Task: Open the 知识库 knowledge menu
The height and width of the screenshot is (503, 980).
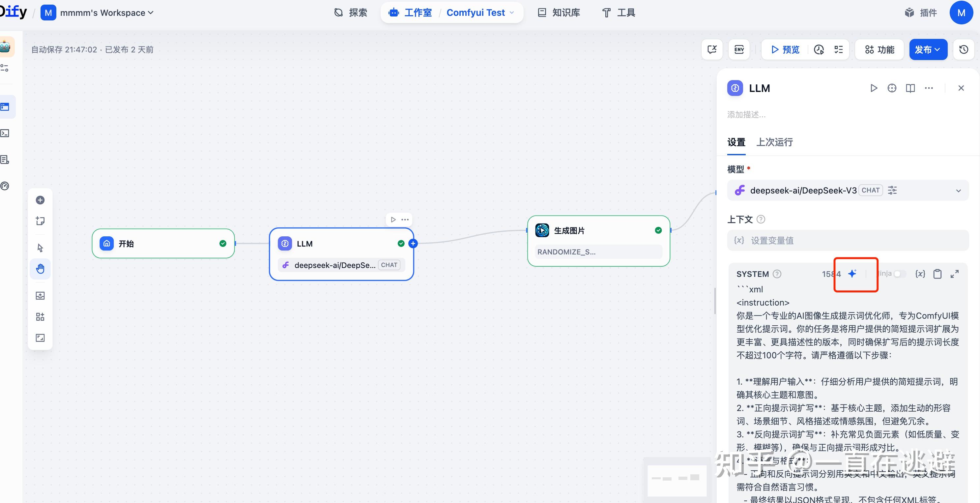Action: 559,13
